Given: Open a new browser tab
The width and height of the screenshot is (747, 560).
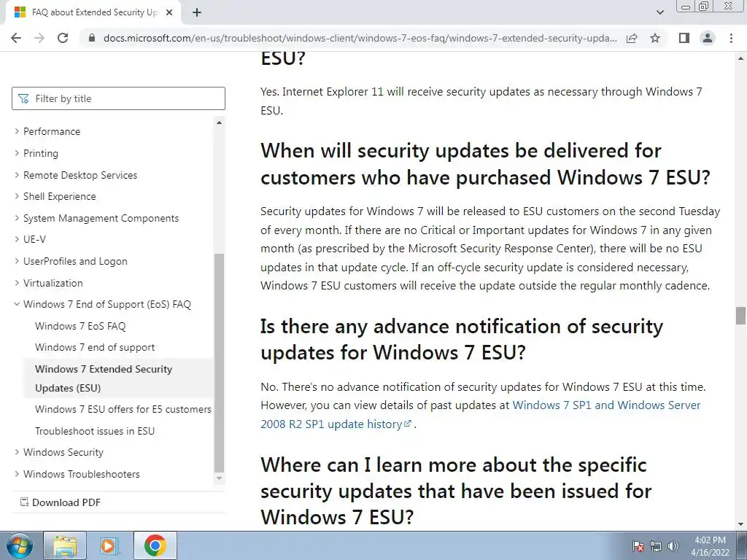Looking at the screenshot, I should click(x=197, y=12).
